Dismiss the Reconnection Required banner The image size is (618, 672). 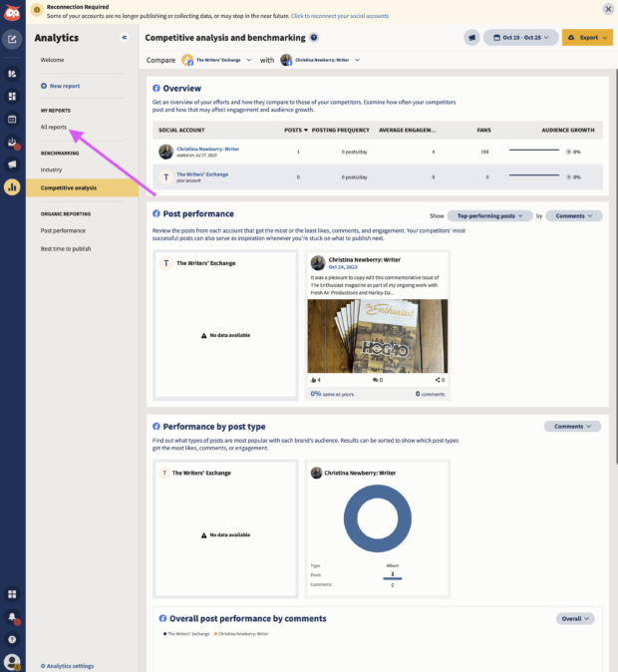[608, 9]
